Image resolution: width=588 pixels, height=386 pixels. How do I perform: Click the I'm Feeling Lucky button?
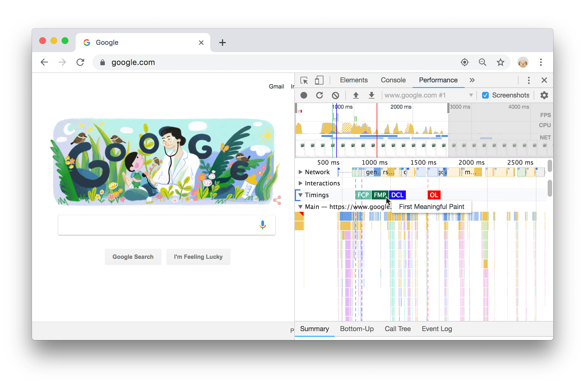(199, 257)
